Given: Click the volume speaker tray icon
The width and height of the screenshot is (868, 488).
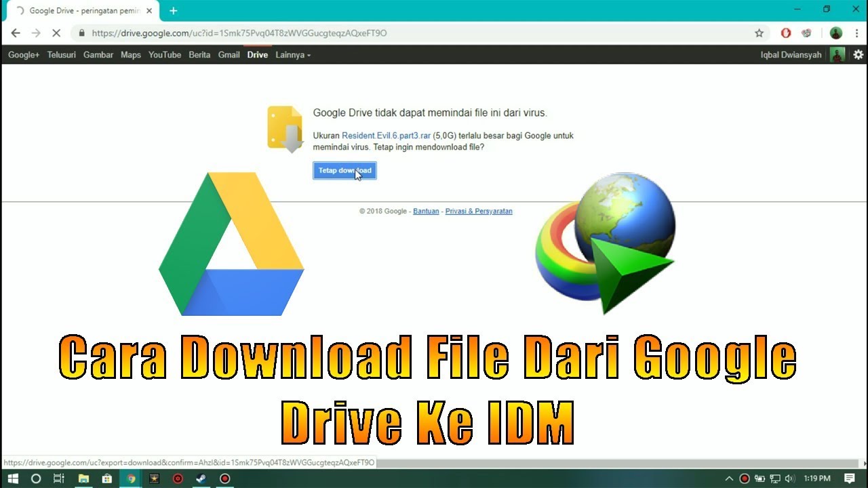Looking at the screenshot, I should click(x=789, y=479).
